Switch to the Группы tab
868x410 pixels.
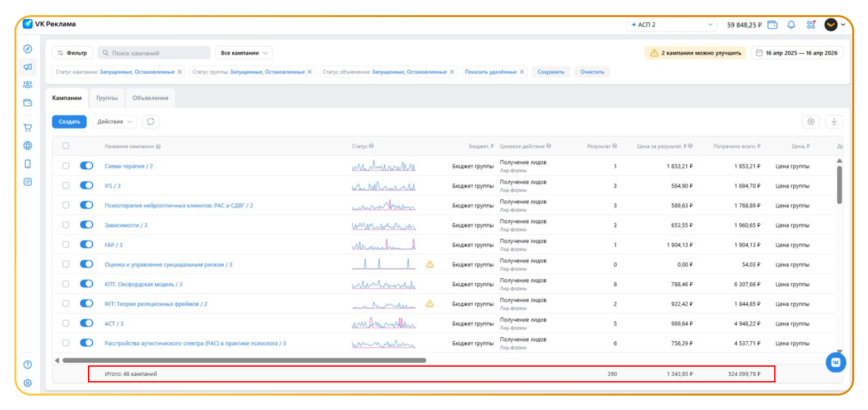(107, 98)
